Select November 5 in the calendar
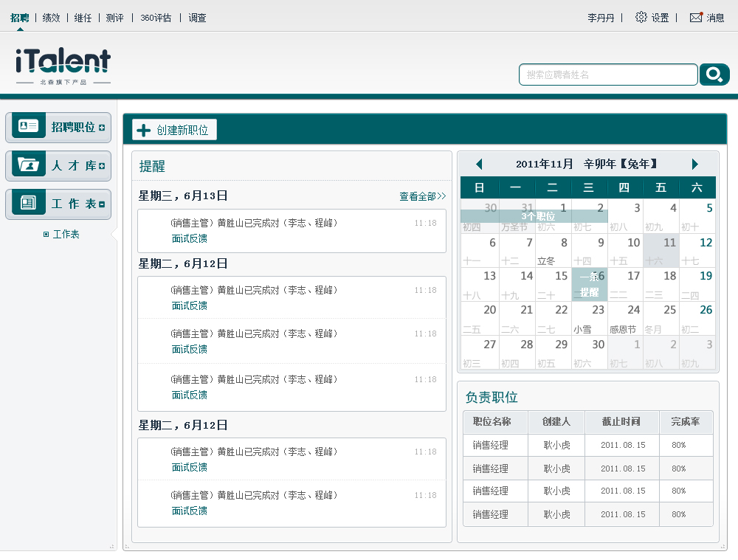 click(x=697, y=216)
